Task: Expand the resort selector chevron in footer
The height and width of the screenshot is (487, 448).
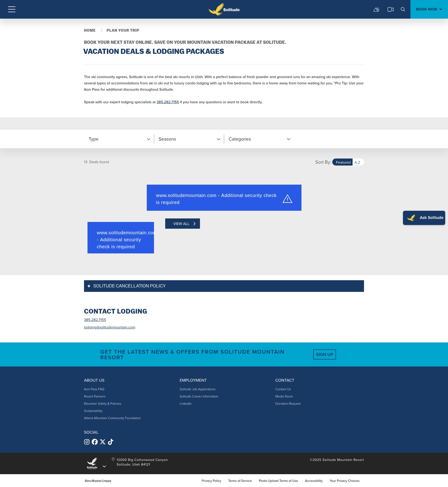Action: pos(104,466)
